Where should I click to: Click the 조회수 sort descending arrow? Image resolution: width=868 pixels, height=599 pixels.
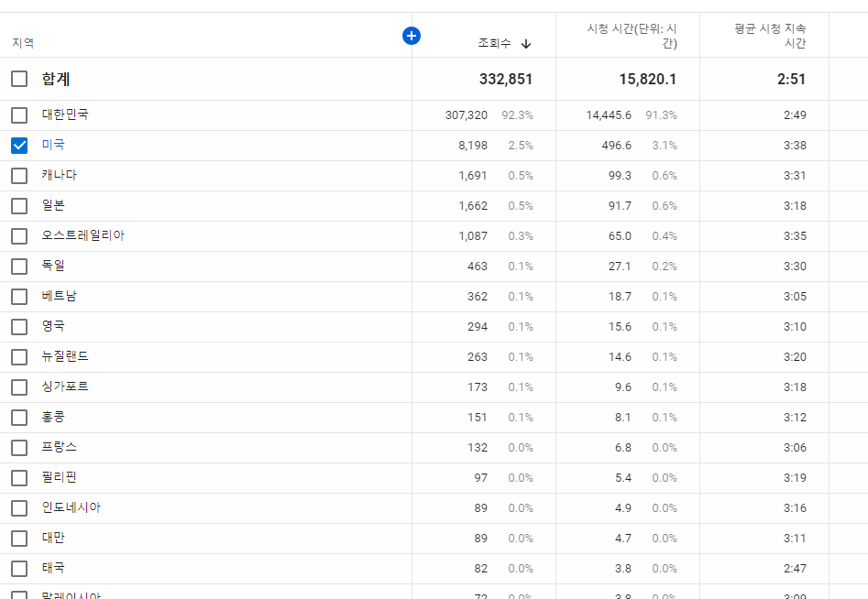[526, 44]
